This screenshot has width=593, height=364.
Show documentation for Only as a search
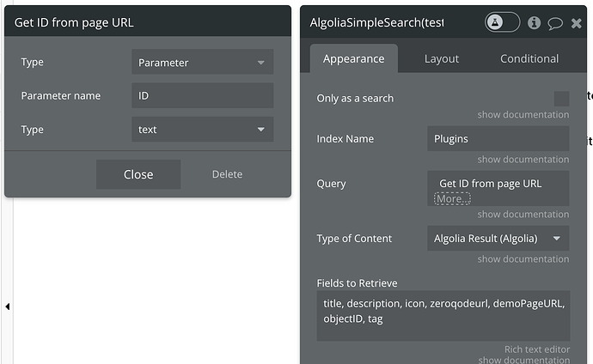[523, 114]
